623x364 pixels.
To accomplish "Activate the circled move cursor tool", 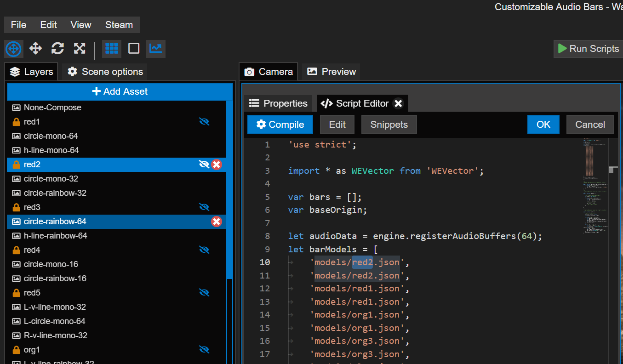I will pyautogui.click(x=14, y=49).
